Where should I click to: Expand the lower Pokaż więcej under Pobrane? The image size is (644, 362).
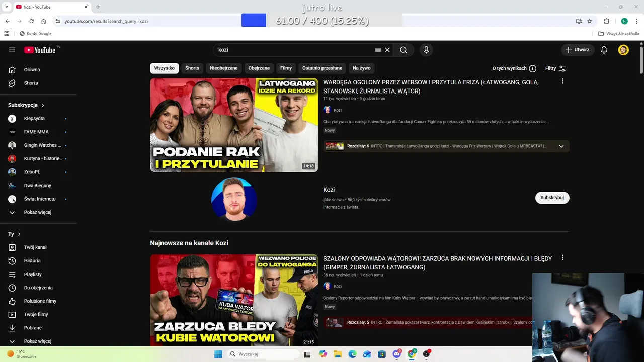point(39,341)
